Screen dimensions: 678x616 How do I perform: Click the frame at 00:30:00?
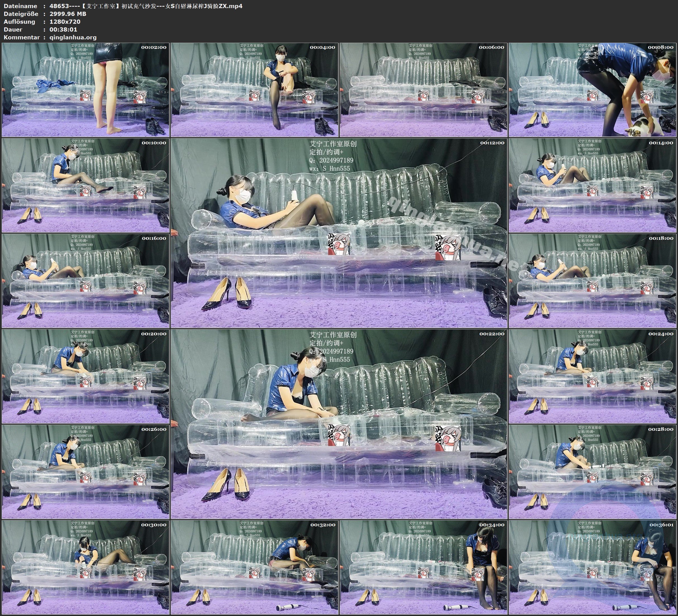[85, 567]
